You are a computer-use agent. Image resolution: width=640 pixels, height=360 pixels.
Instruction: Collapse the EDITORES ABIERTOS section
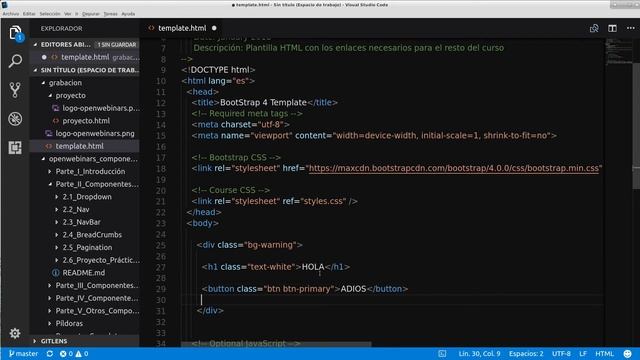[36, 44]
